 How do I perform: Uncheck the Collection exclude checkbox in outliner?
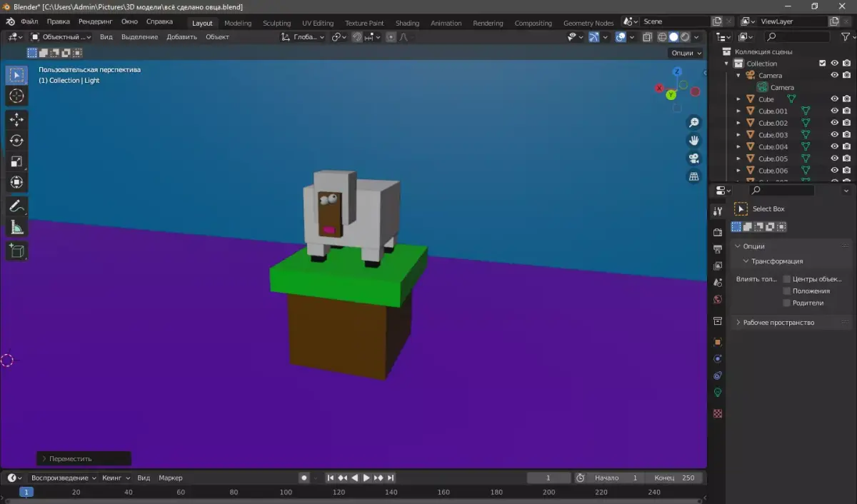(822, 64)
